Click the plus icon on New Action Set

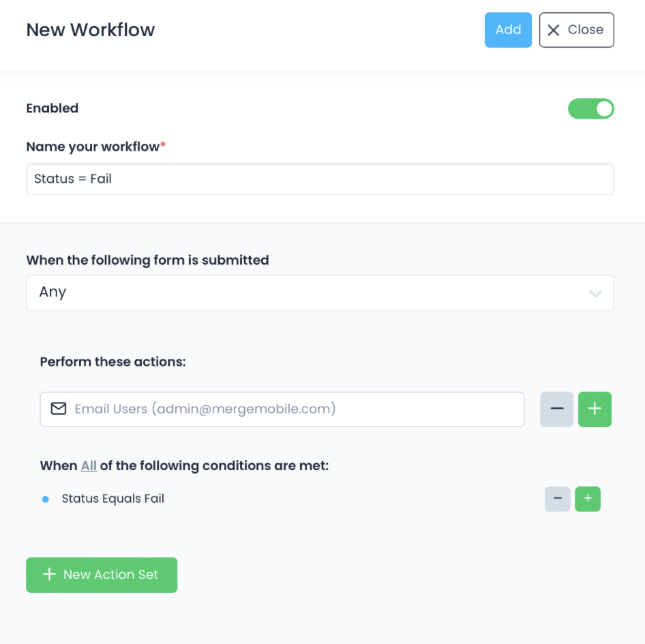[x=48, y=574]
